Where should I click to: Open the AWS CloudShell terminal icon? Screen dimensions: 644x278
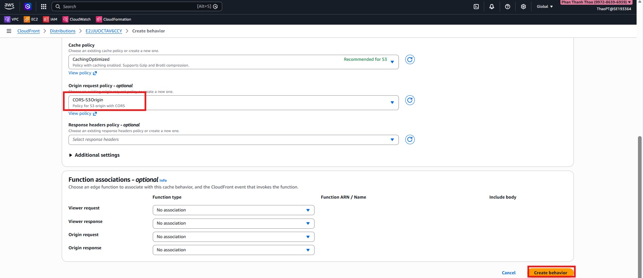[476, 6]
